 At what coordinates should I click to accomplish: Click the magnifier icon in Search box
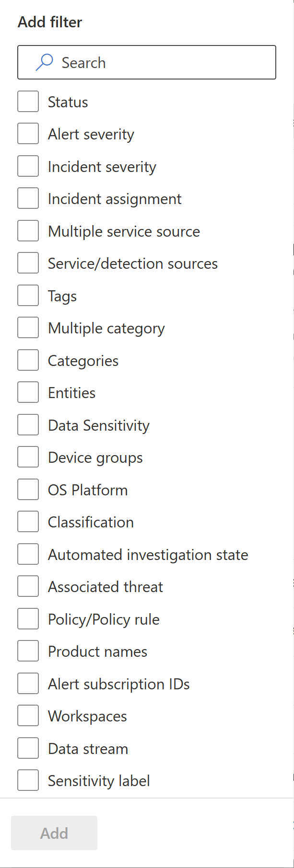point(45,62)
